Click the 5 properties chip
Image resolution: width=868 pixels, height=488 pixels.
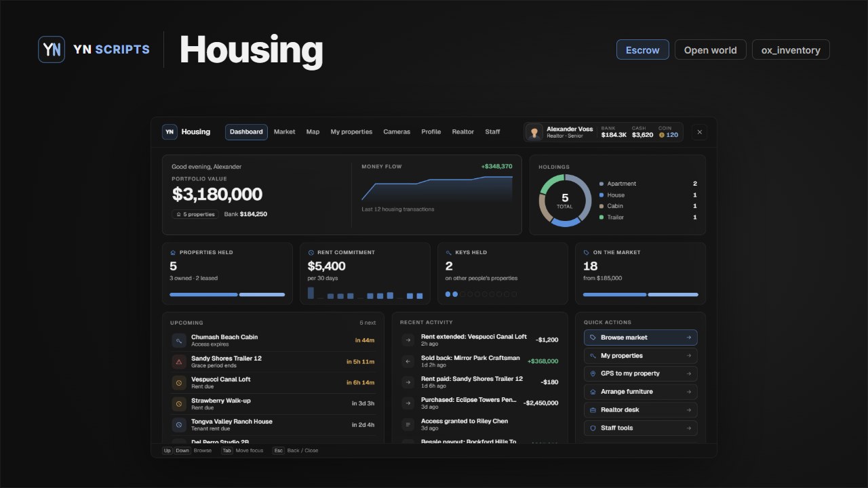coord(195,214)
